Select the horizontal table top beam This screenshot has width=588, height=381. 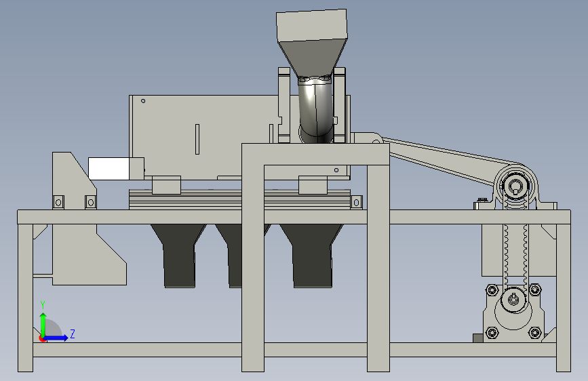294,217
